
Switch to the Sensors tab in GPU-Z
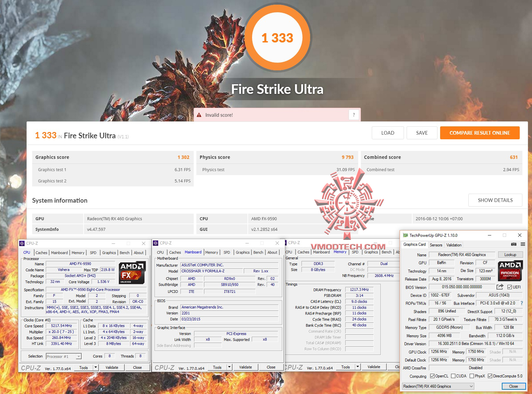pos(436,245)
